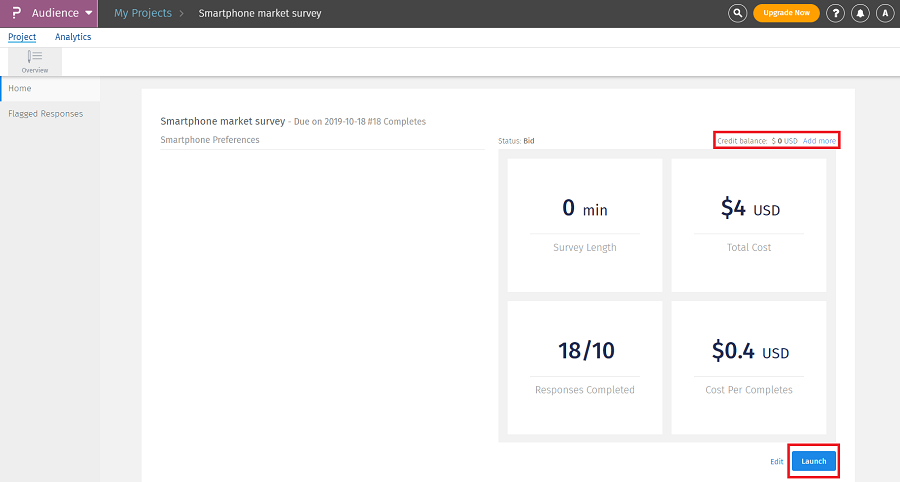Click the Responses Completed card
The height and width of the screenshot is (482, 900).
click(585, 366)
